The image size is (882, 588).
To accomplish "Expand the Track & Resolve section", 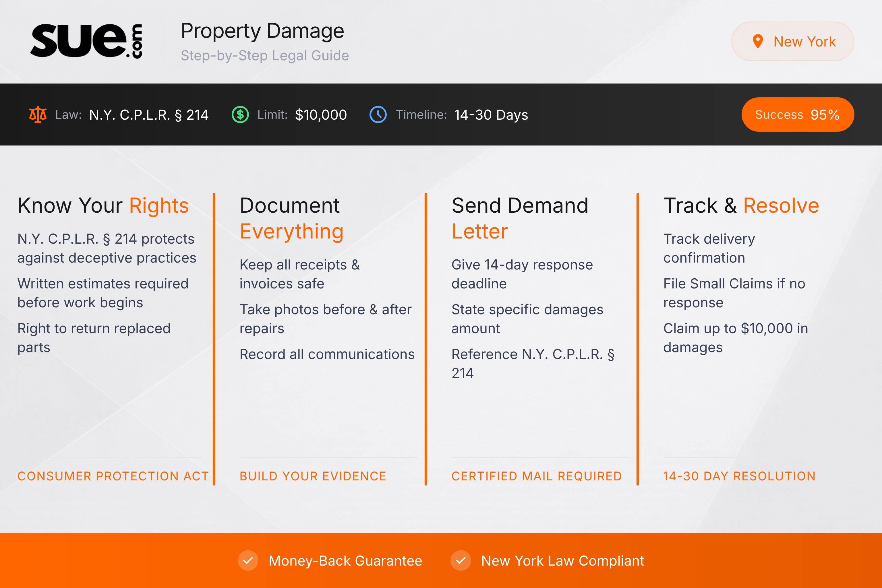I will click(741, 205).
